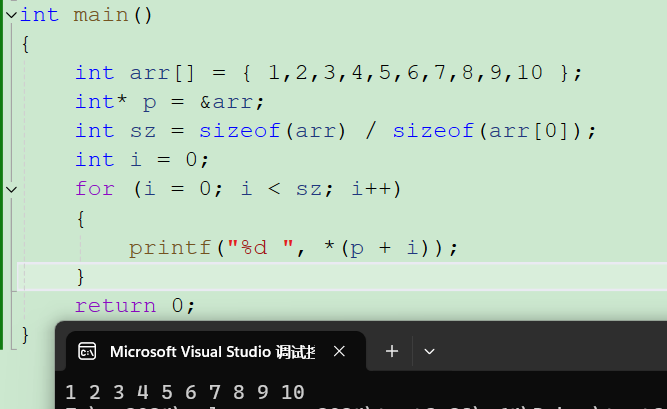This screenshot has height=409, width=667.
Task: Open a new terminal tab with plus
Action: [392, 352]
